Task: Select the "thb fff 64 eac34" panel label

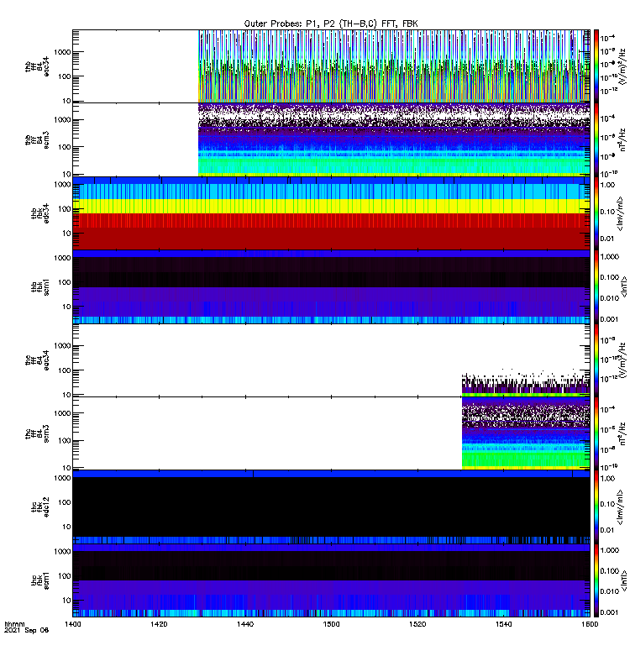Action: 37,66
